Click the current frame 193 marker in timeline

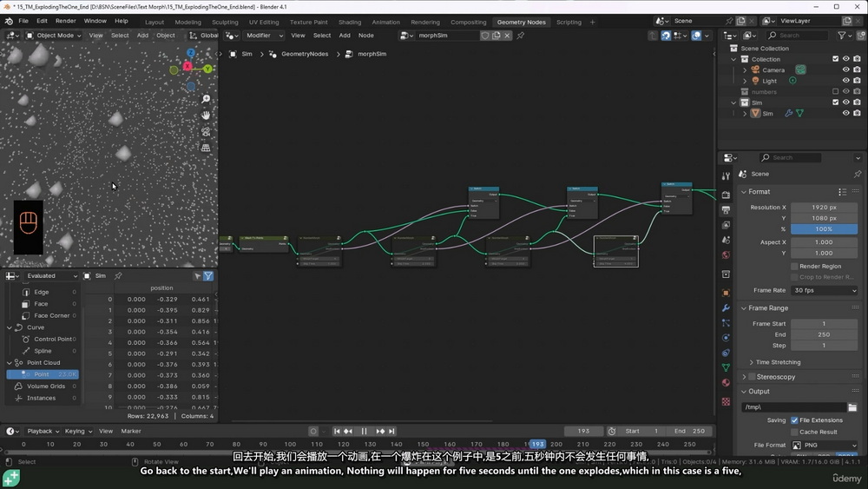(537, 444)
